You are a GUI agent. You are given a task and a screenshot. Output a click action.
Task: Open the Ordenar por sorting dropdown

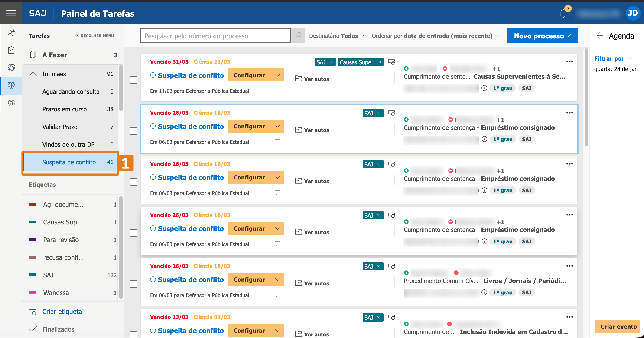coord(435,36)
